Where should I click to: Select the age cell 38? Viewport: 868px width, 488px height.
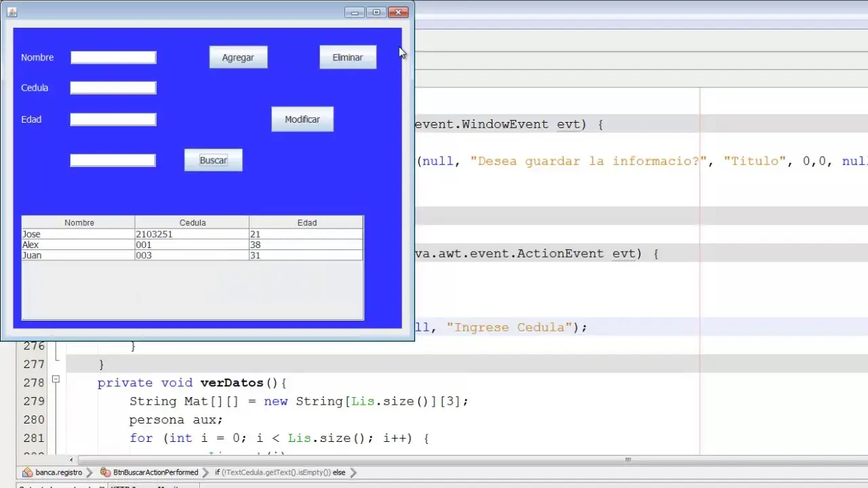click(307, 245)
